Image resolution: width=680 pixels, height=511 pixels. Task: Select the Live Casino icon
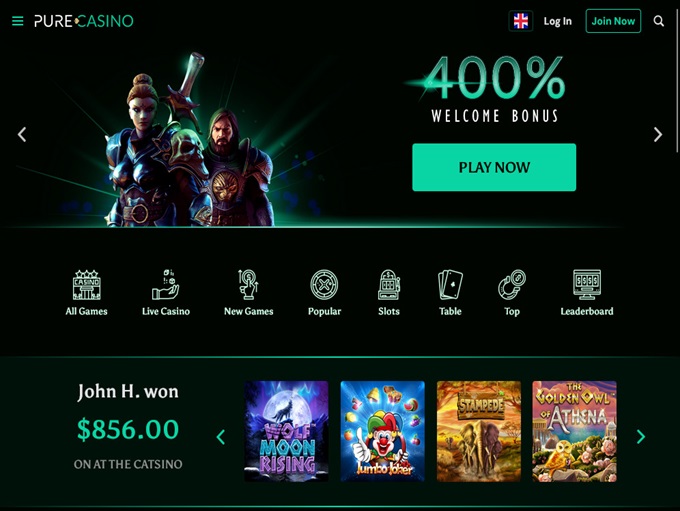tap(166, 285)
